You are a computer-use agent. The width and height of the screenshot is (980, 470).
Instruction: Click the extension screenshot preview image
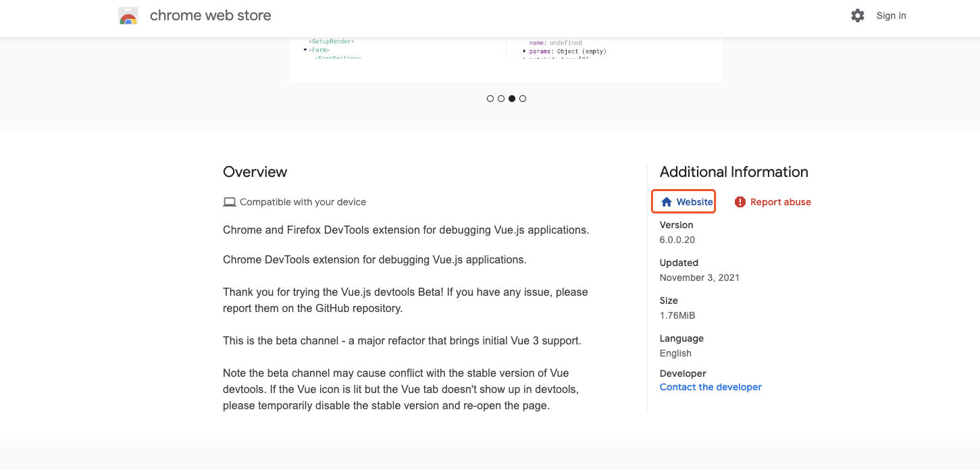click(507, 59)
